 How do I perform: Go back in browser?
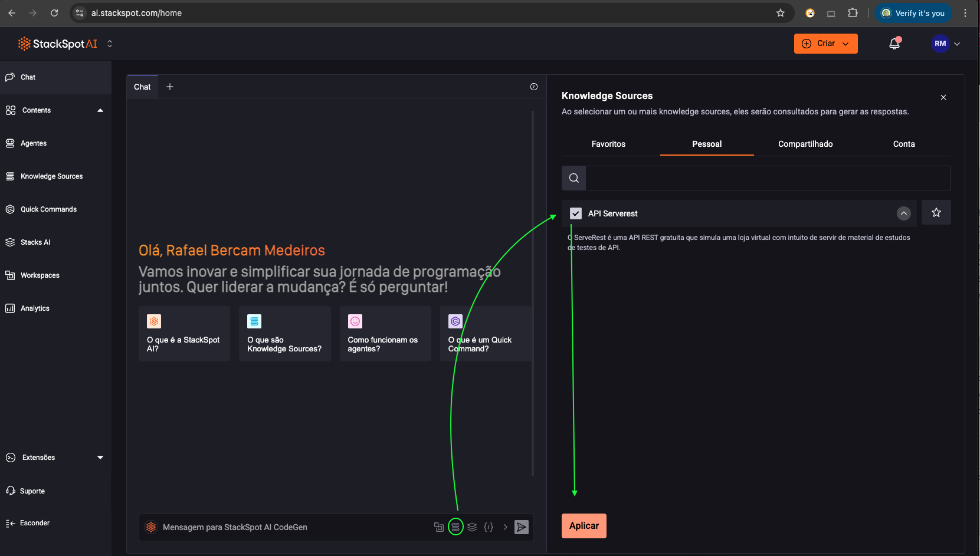click(12, 13)
